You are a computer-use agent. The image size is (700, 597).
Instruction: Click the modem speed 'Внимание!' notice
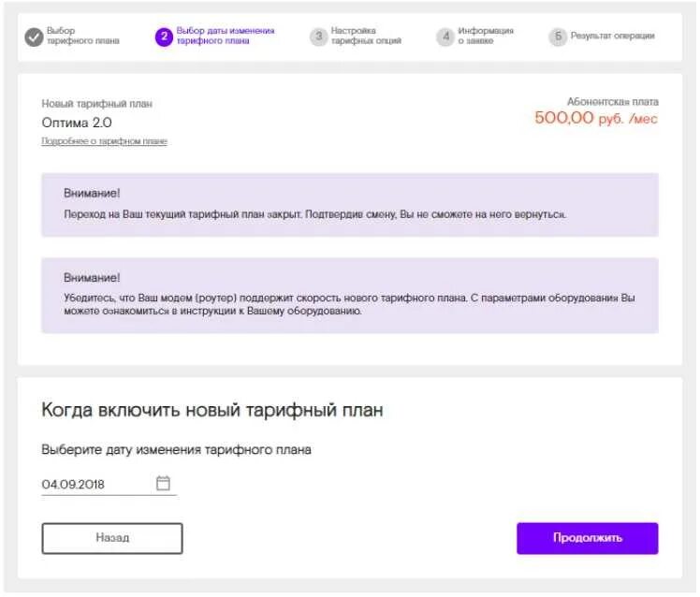[350, 295]
